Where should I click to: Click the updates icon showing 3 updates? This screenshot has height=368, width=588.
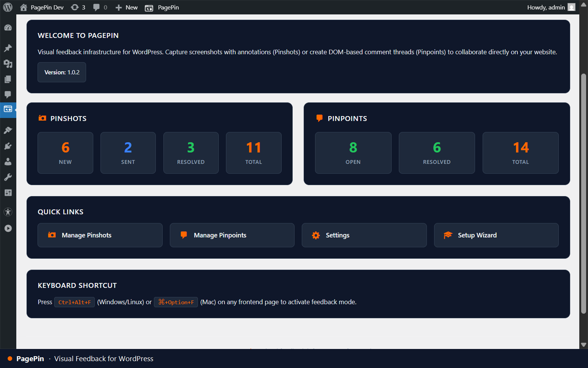tap(78, 7)
